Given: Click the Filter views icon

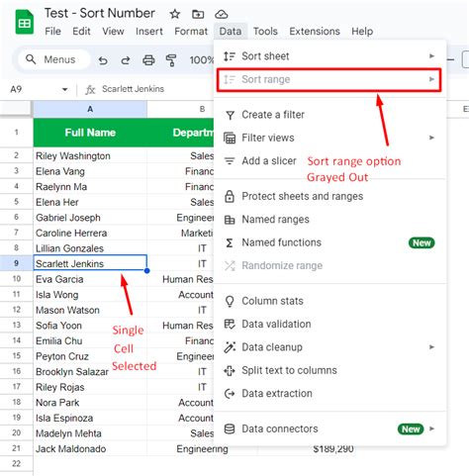Looking at the screenshot, I should click(230, 138).
